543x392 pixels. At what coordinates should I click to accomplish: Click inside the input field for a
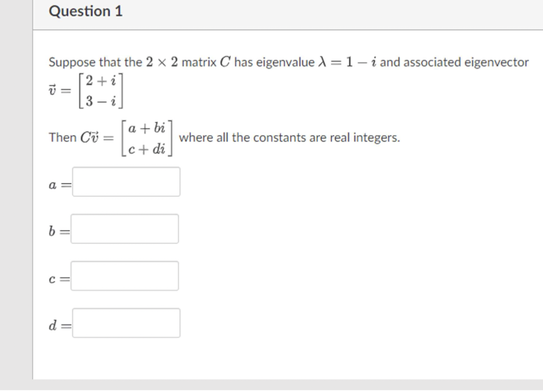(126, 182)
